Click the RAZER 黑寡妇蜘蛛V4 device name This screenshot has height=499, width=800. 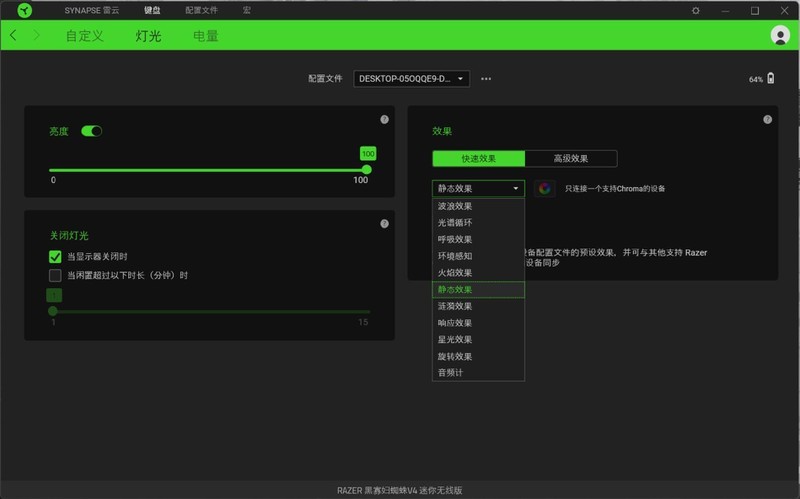399,490
